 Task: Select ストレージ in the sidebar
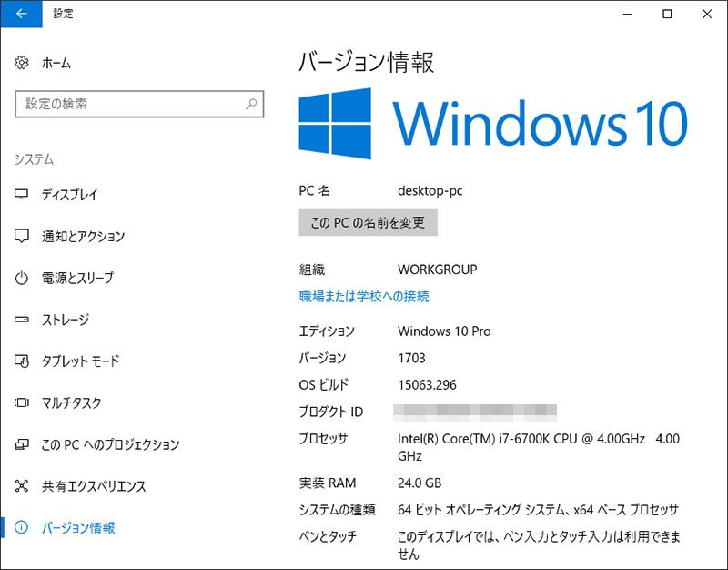(x=66, y=320)
